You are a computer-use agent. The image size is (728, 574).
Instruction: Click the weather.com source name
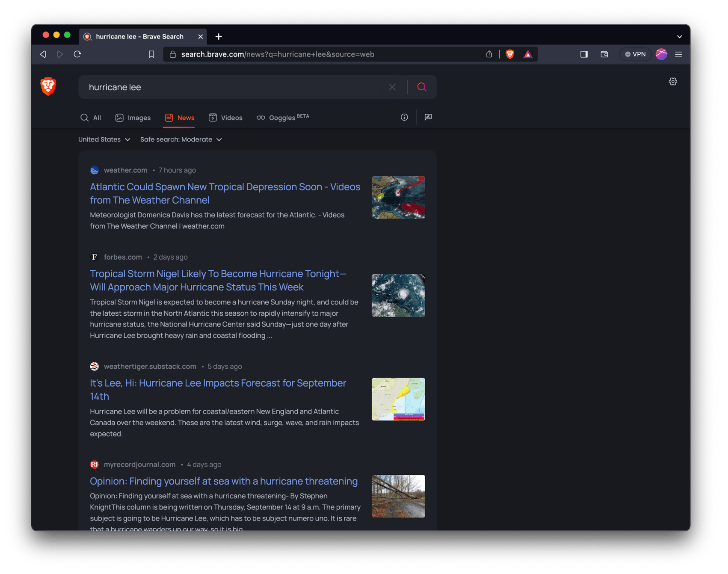(125, 170)
